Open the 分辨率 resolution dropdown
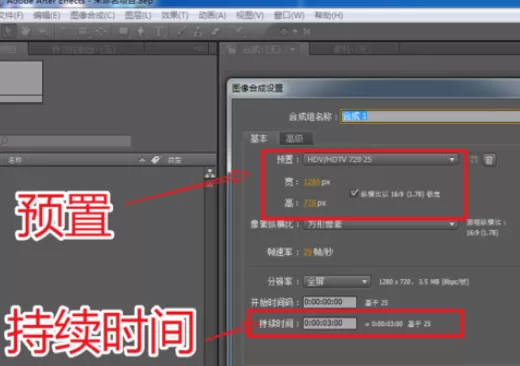 pyautogui.click(x=336, y=282)
